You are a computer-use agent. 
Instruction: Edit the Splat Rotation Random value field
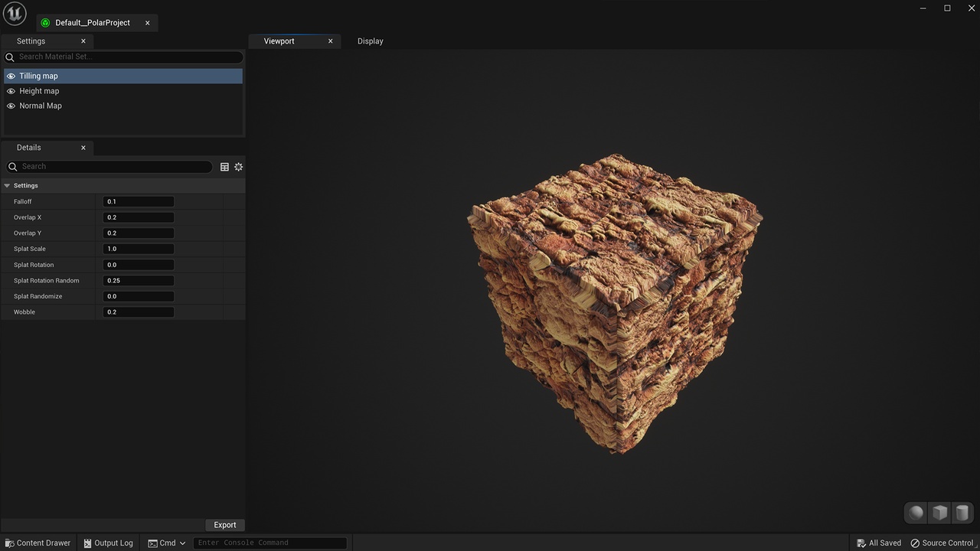point(139,281)
